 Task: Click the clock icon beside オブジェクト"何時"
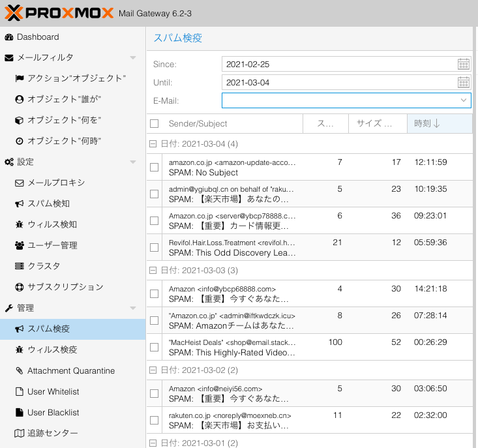20,141
